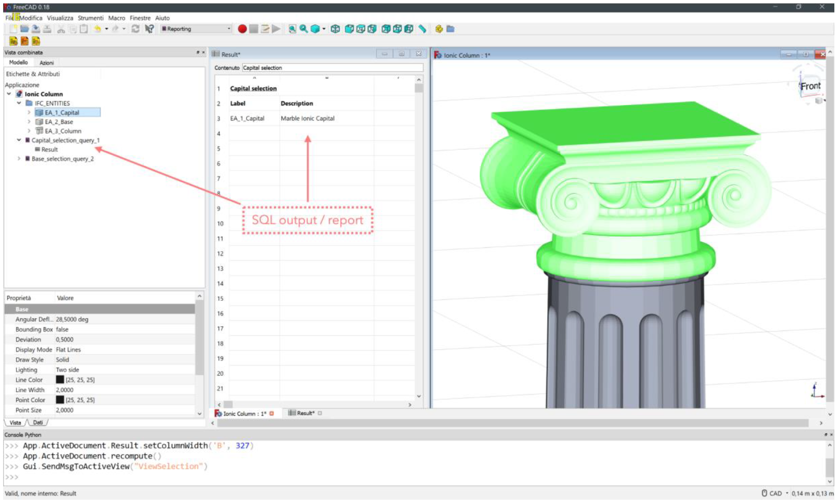Switch to the Dati properties tab
840x504 pixels.
click(38, 422)
